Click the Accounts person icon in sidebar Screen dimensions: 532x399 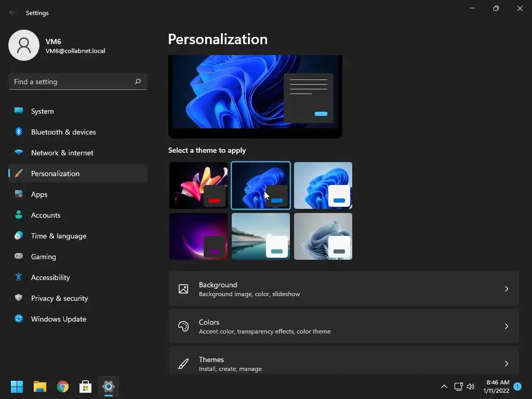[x=19, y=215]
